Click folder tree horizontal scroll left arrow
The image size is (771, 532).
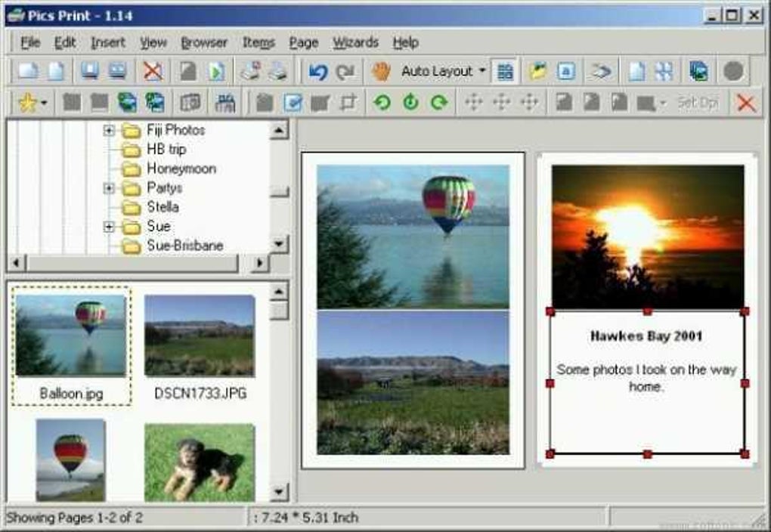16,263
